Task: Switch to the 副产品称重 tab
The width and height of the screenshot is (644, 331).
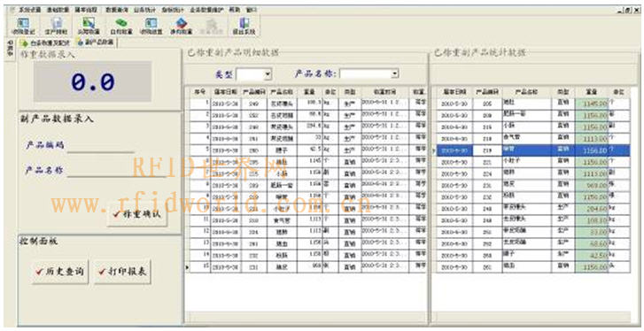Action: (x=96, y=42)
